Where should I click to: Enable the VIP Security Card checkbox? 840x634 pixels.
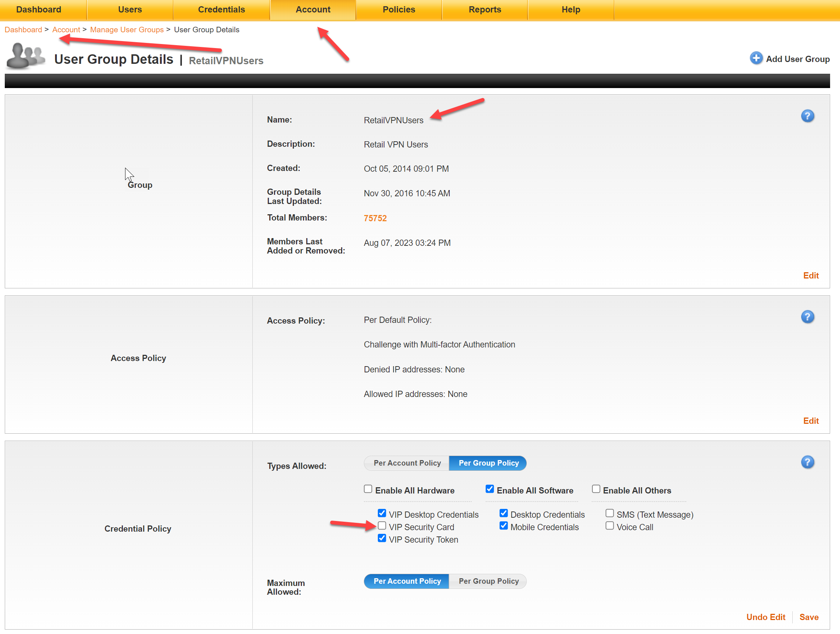pos(381,526)
